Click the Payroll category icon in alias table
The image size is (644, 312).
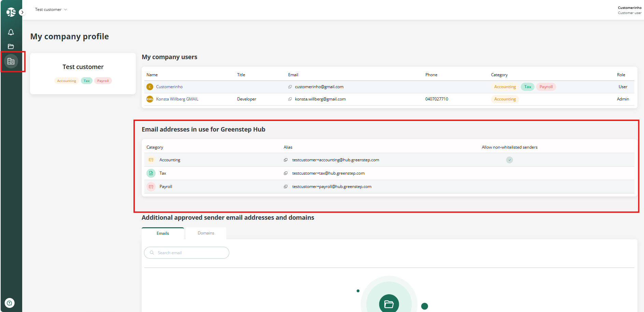coord(151,187)
